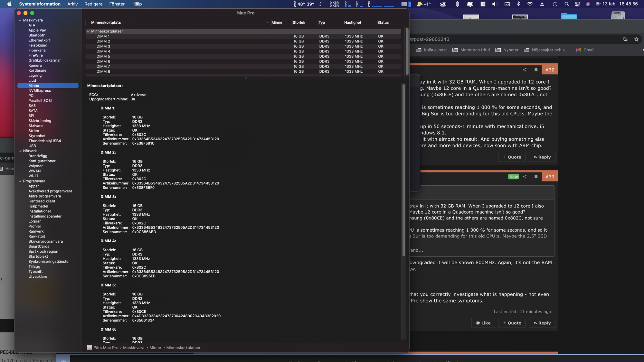Click the detail pane vertical scrollbar
644x362 pixels.
pyautogui.click(x=403, y=171)
